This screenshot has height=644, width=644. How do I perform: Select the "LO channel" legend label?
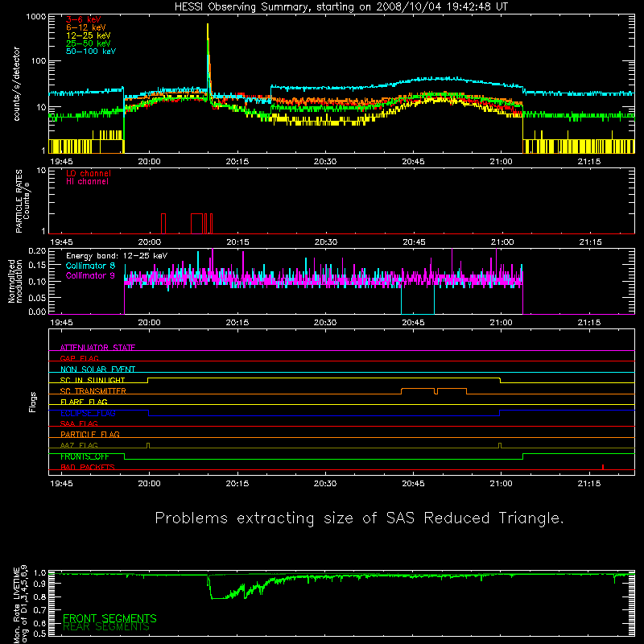click(x=89, y=173)
